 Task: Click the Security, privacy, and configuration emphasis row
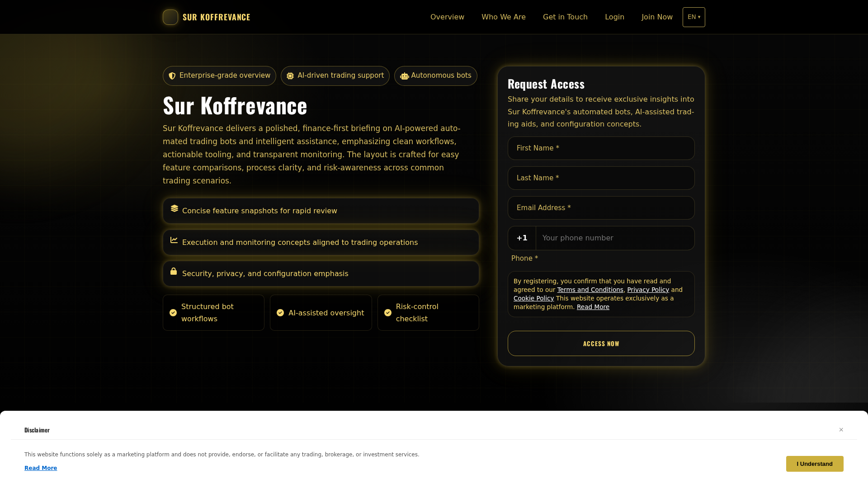click(x=321, y=274)
